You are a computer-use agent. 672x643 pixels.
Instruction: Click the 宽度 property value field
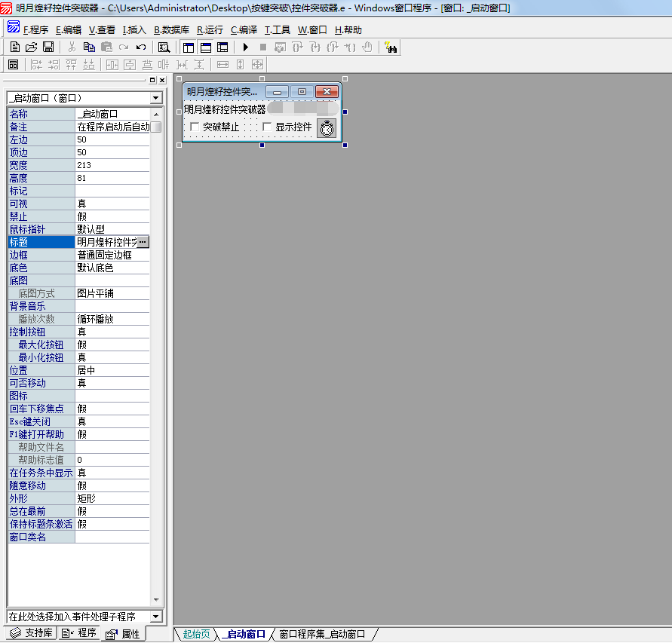click(112, 165)
